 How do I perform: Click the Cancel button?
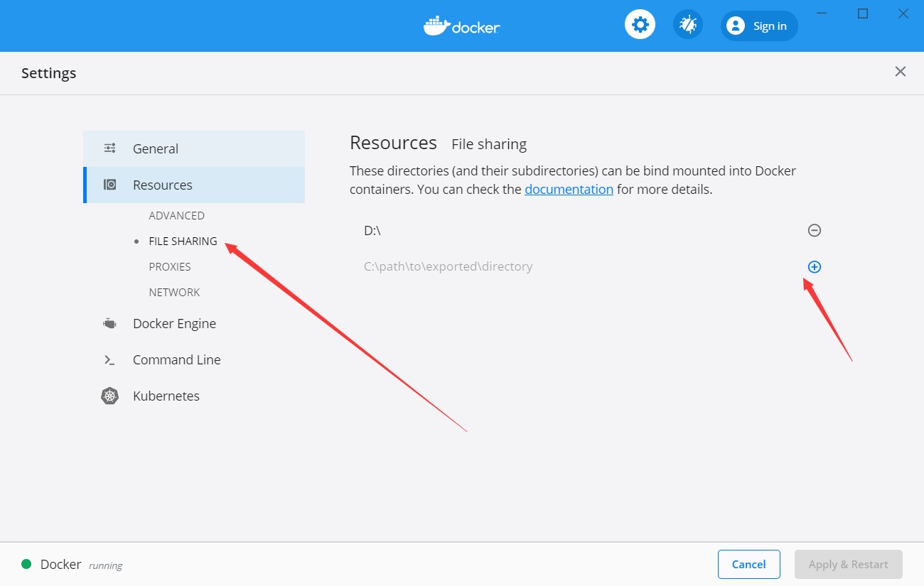[x=749, y=564]
